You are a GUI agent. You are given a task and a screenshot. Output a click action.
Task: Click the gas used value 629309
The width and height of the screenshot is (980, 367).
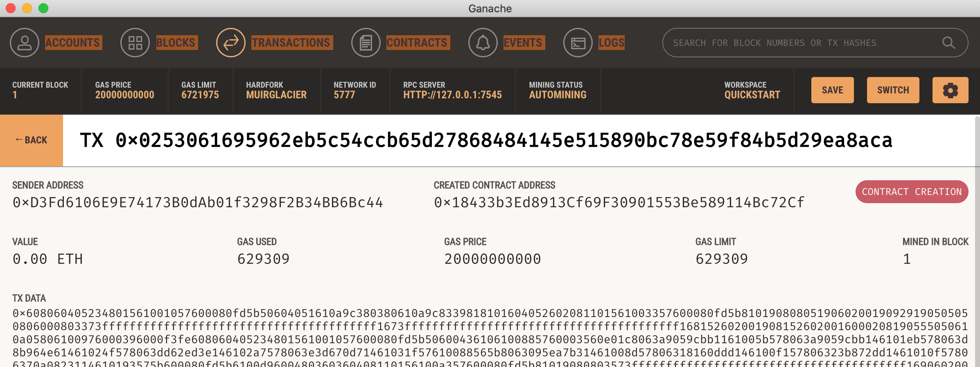coord(263,259)
